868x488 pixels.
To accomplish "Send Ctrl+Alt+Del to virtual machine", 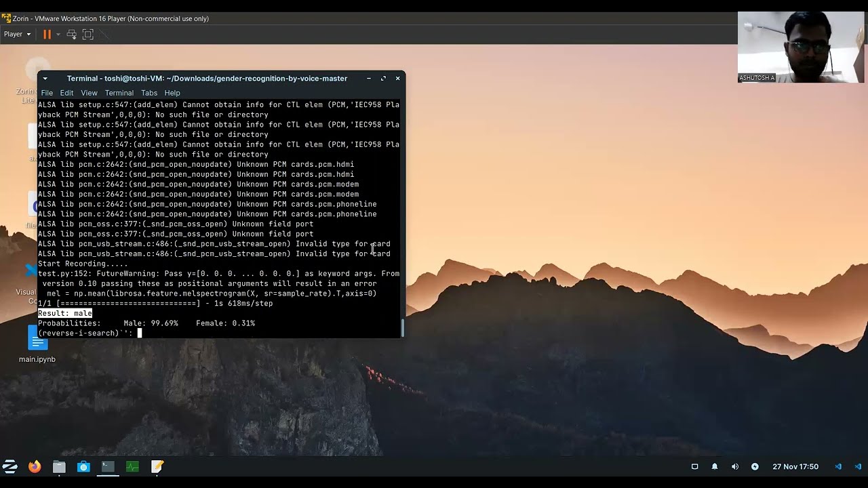I will pos(71,34).
